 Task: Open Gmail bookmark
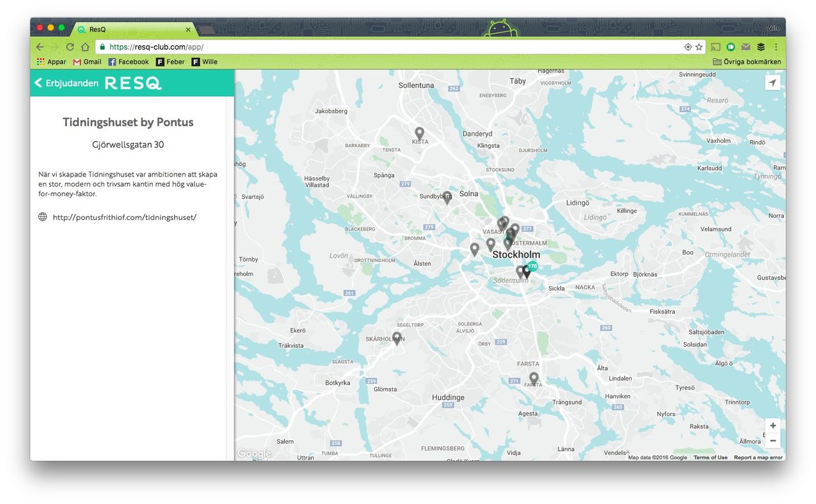[x=87, y=62]
